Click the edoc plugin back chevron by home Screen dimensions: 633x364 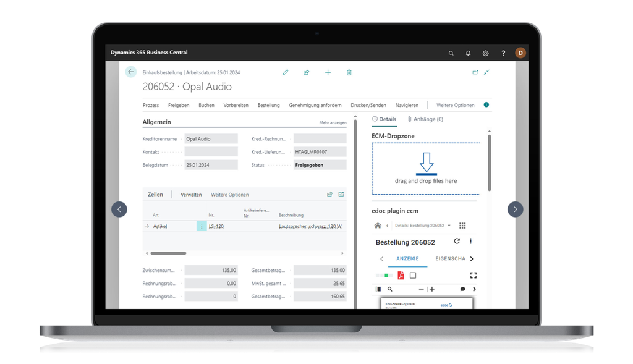[x=387, y=226]
